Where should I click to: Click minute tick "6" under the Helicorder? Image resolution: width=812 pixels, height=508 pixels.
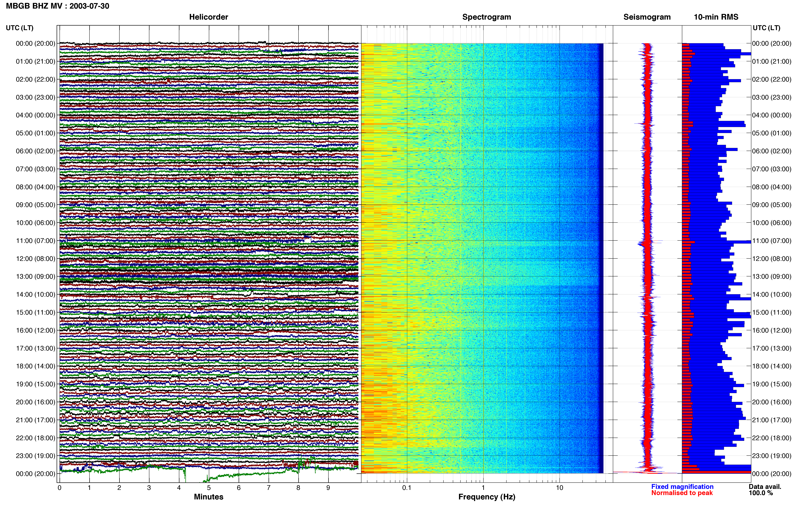239,488
